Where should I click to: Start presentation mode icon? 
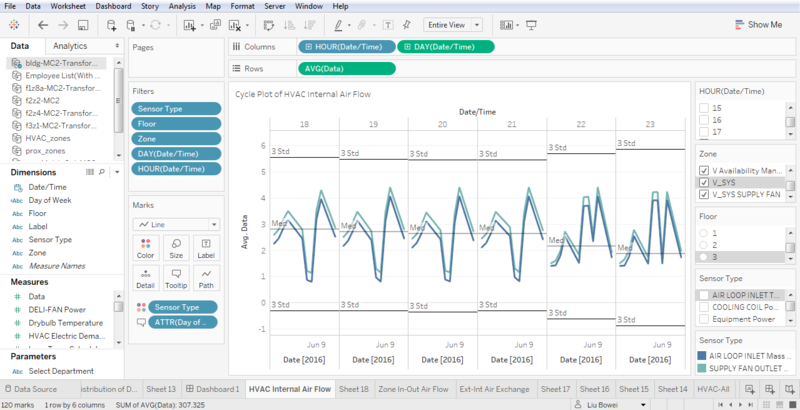[532, 25]
